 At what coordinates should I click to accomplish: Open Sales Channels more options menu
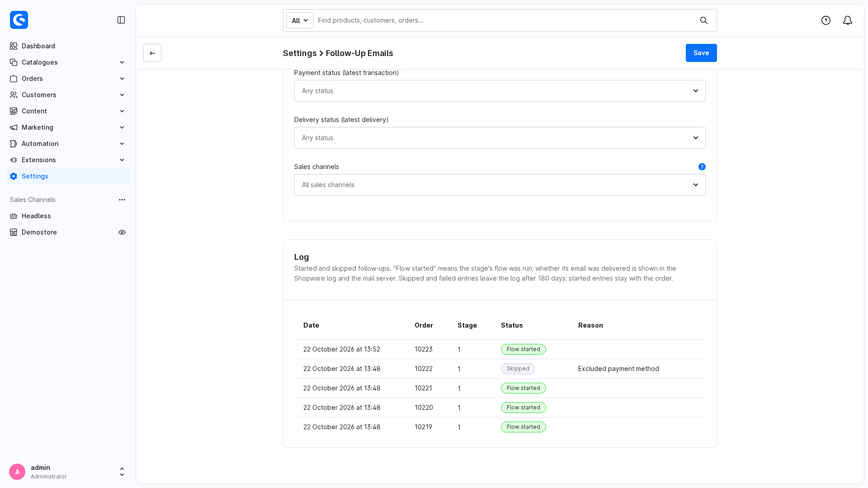pyautogui.click(x=122, y=200)
